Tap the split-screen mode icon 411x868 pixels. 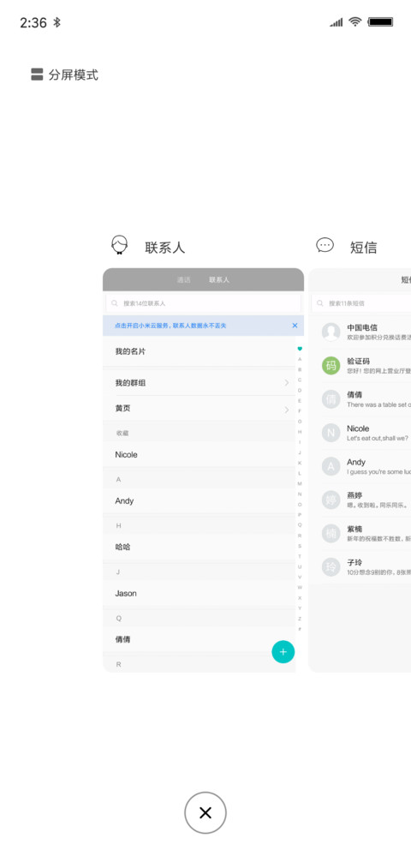click(x=37, y=75)
